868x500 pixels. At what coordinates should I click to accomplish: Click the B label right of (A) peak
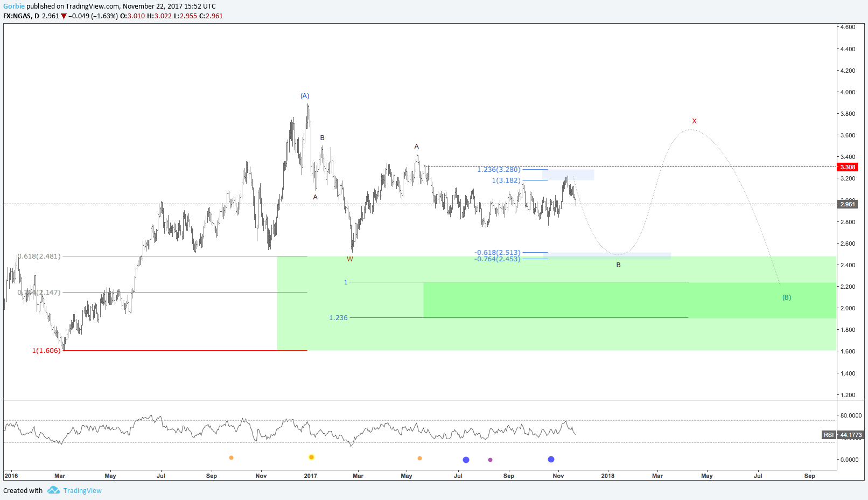(323, 138)
